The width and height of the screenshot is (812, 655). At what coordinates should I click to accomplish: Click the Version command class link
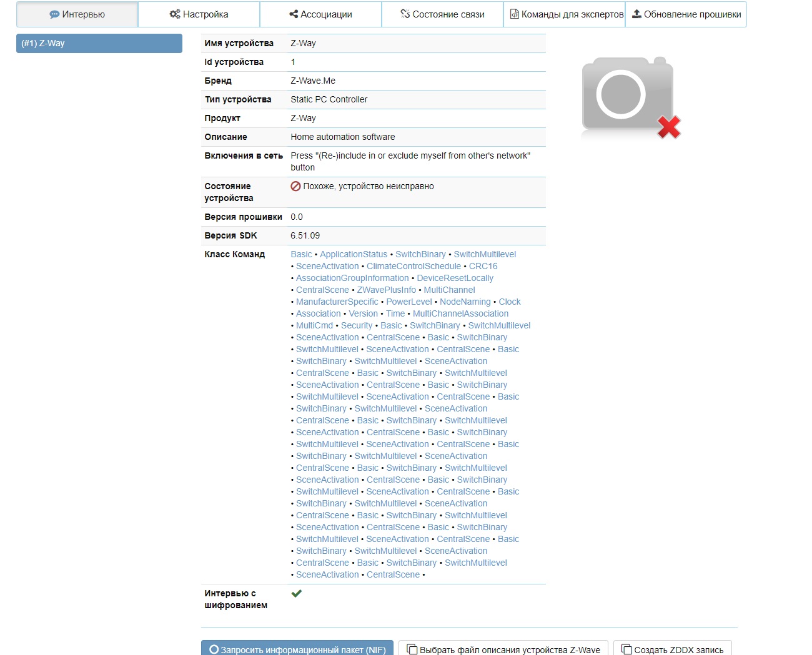click(364, 313)
